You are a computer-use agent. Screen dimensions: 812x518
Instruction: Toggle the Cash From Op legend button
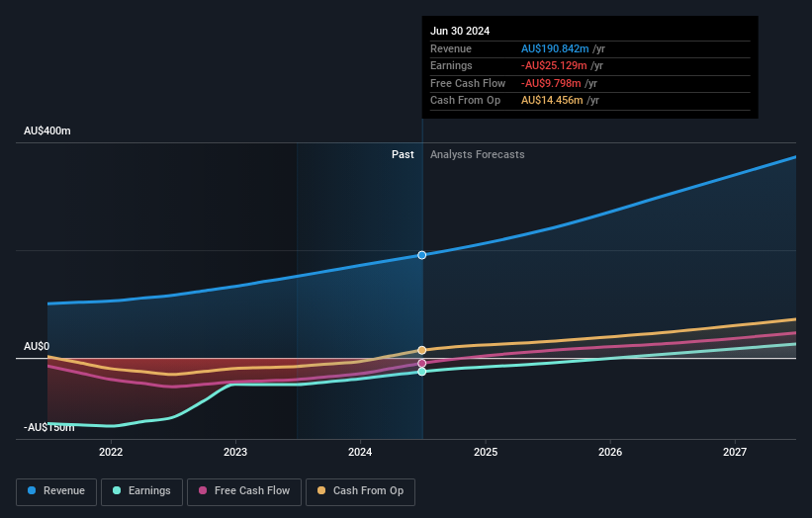[x=360, y=491]
